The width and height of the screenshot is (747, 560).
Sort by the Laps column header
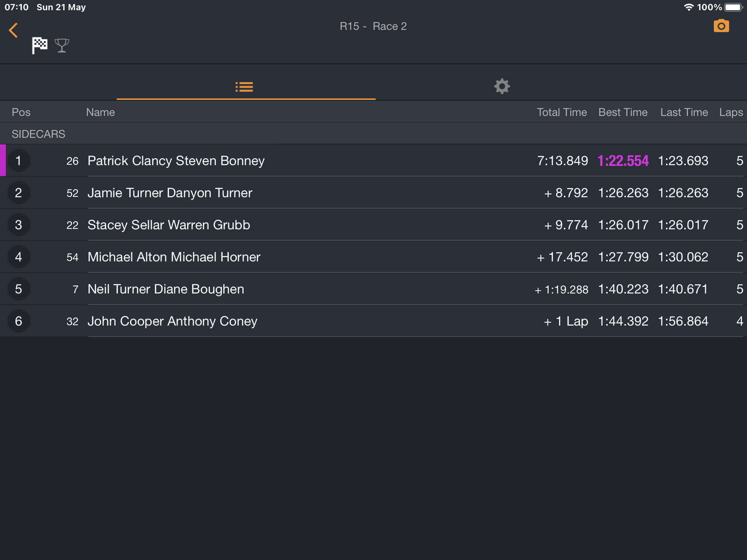pos(731,112)
